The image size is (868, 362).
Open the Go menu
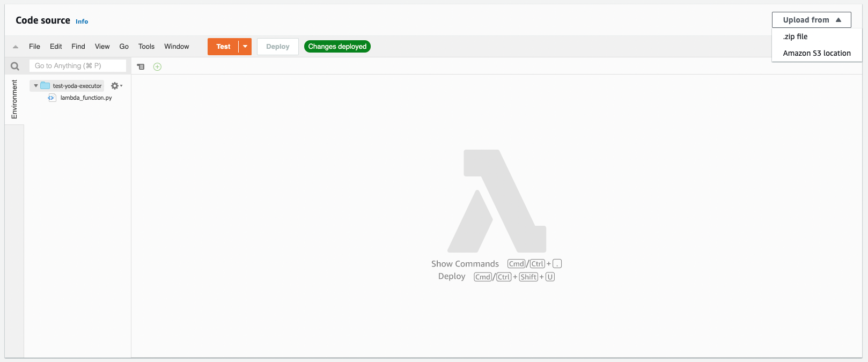click(124, 47)
